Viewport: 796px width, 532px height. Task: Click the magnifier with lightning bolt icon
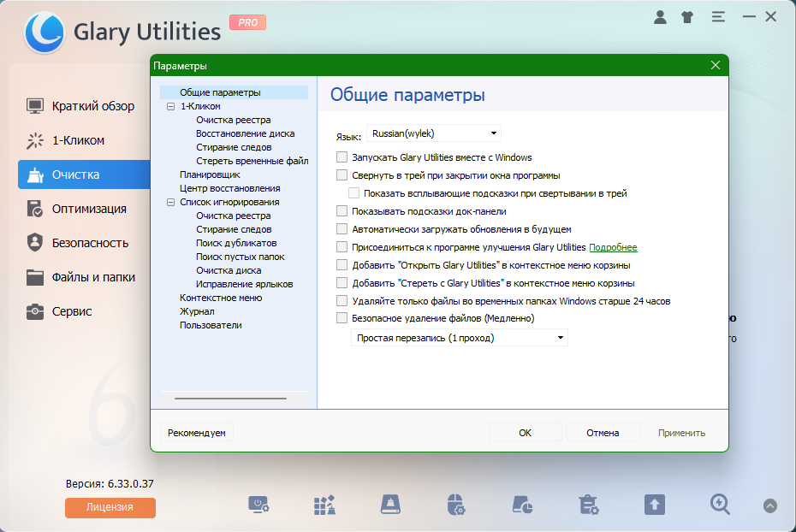click(x=720, y=505)
